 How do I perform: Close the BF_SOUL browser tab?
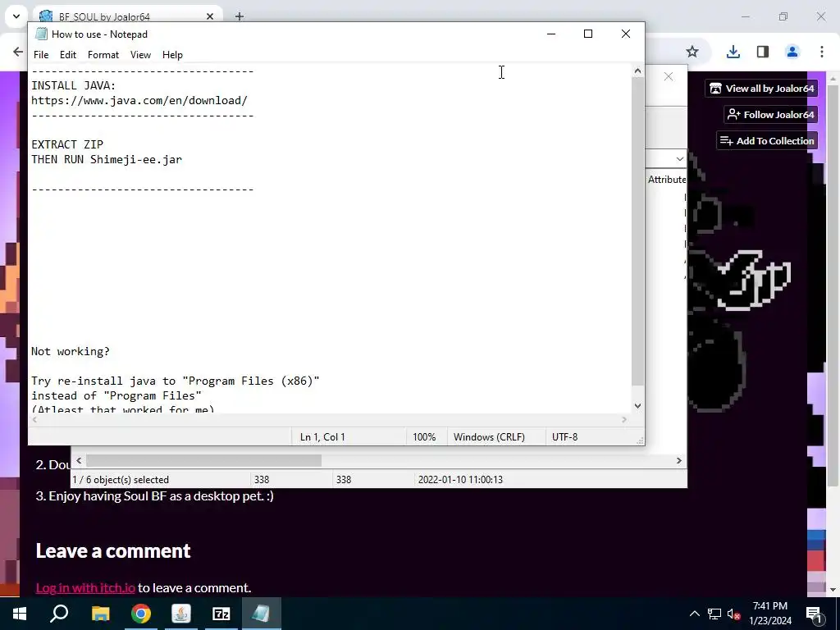click(210, 16)
